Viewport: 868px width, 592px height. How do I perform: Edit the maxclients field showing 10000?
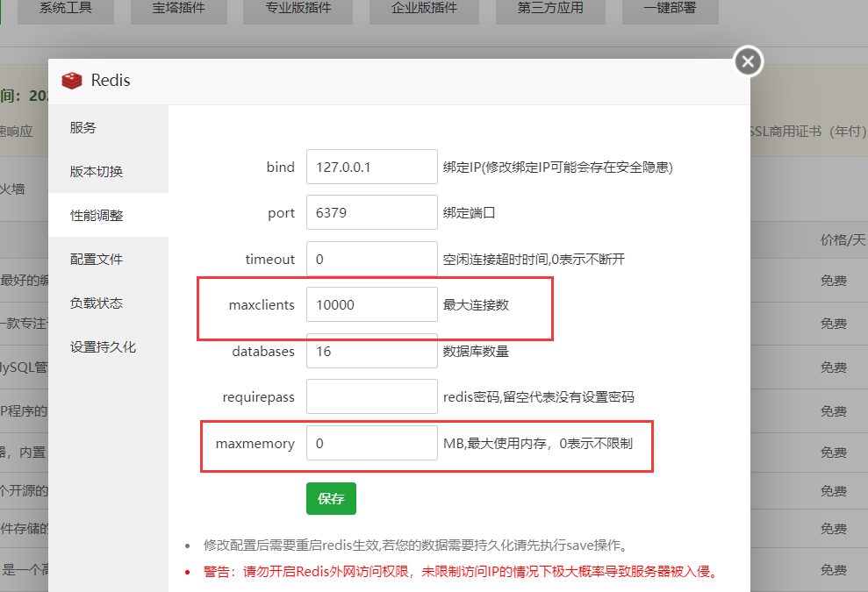point(372,304)
